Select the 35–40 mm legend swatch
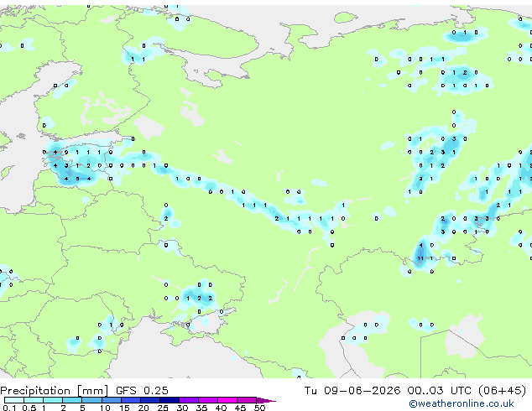 click(x=207, y=400)
